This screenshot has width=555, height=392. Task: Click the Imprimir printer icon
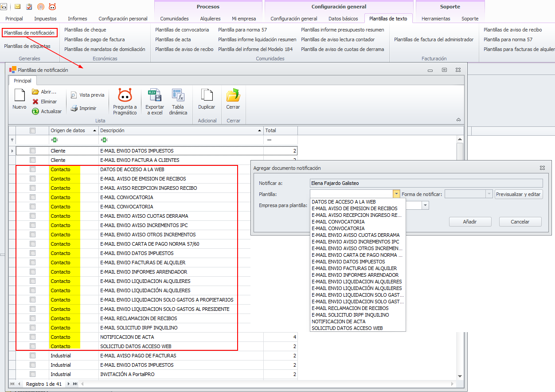(x=74, y=108)
